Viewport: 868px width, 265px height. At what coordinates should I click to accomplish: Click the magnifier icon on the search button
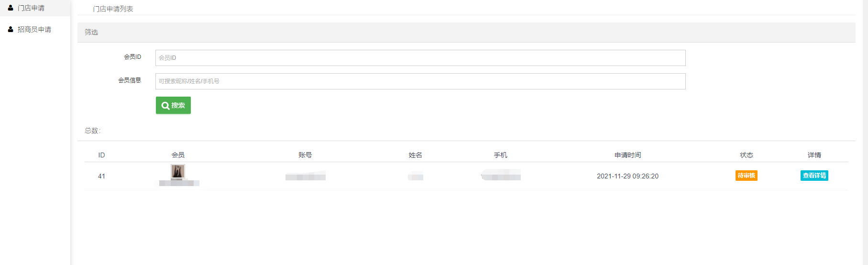(165, 105)
